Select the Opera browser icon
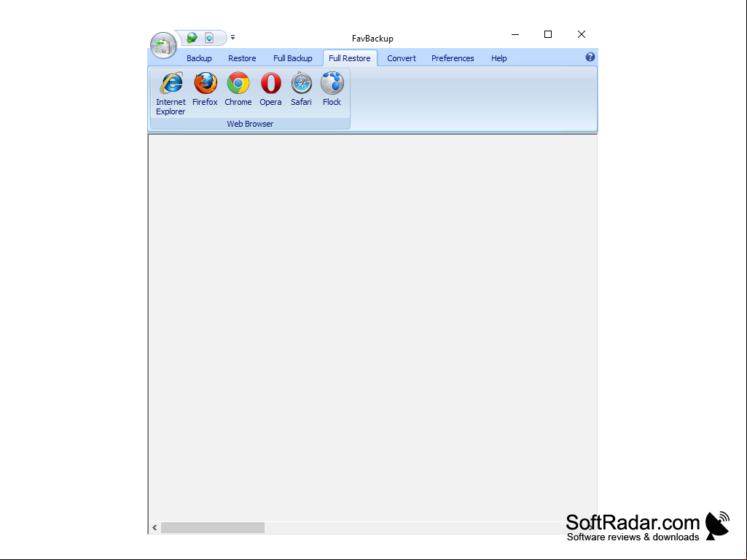This screenshot has width=747, height=560. 270,89
